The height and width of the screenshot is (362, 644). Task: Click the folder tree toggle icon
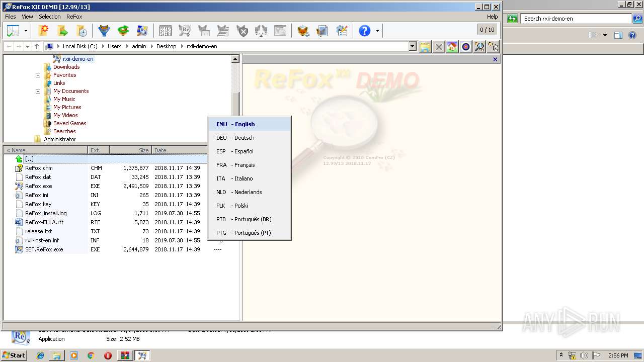pyautogui.click(x=493, y=47)
